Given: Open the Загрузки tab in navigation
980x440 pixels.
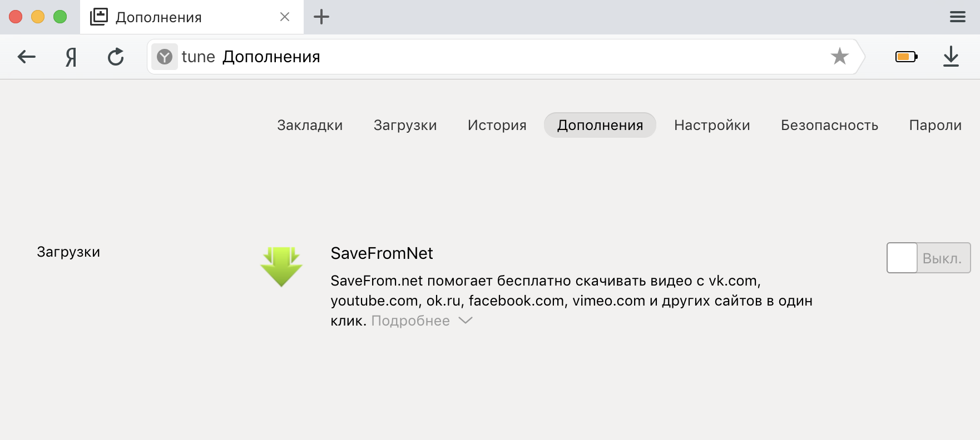Looking at the screenshot, I should pyautogui.click(x=405, y=126).
